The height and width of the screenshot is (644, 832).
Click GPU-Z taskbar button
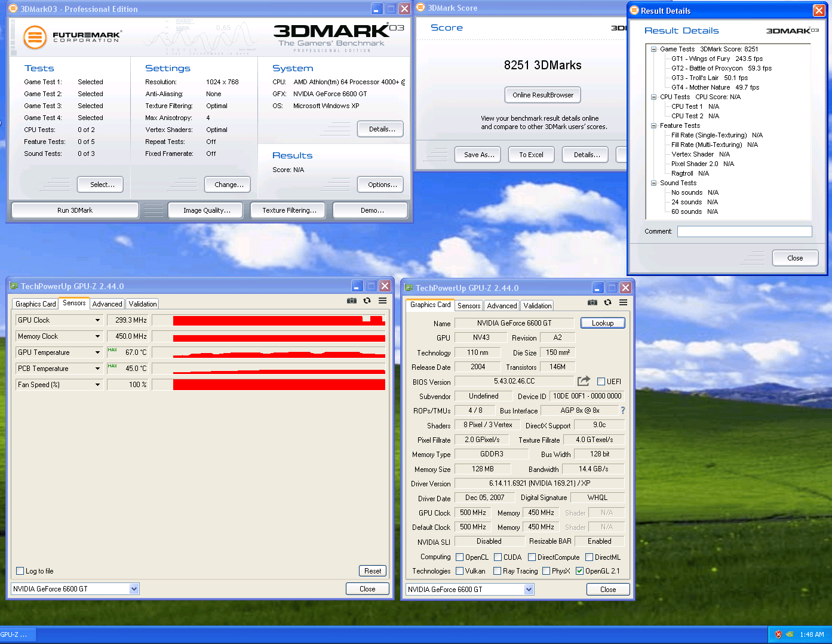tap(17, 634)
